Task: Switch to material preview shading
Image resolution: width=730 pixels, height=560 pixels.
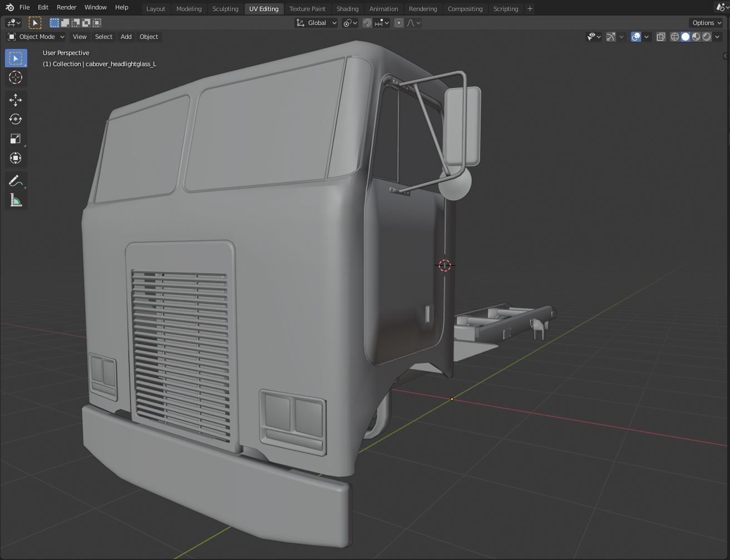Action: 696,37
